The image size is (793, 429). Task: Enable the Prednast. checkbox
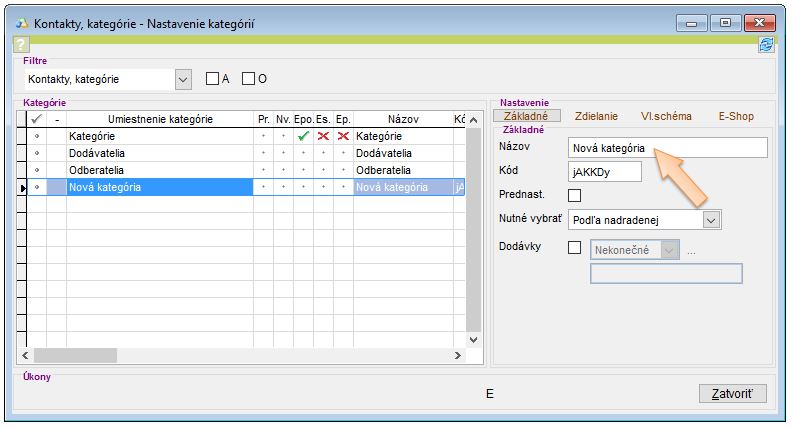574,195
